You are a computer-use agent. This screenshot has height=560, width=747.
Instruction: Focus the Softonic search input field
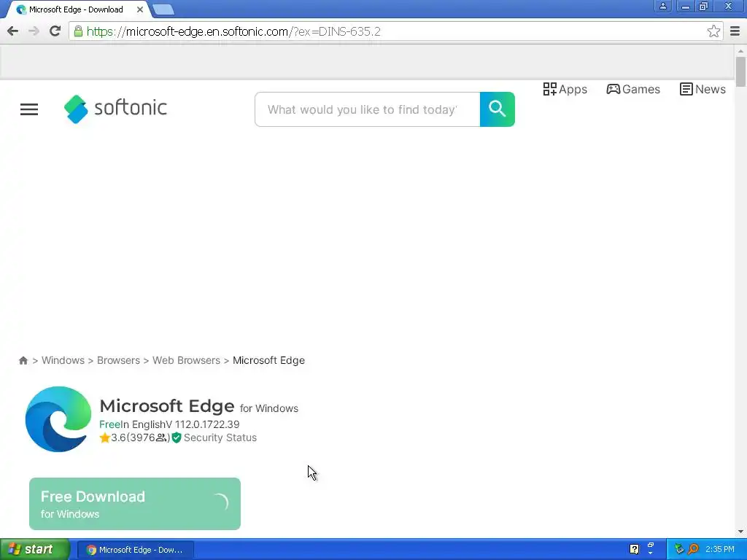368,109
